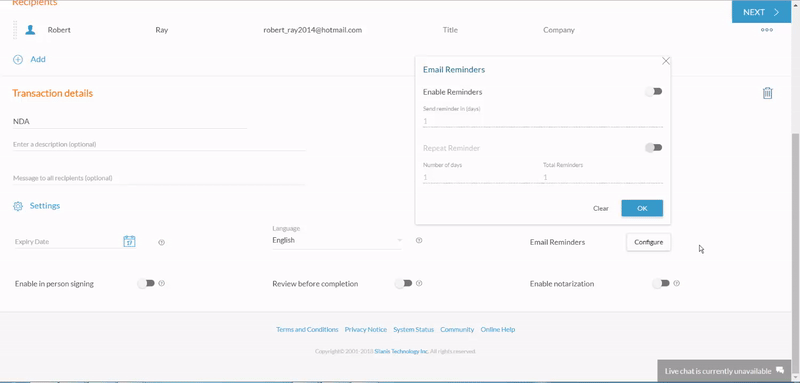Open the three-dots menu for Robert Ray
Viewport: 800px width, 383px height.
(766, 30)
